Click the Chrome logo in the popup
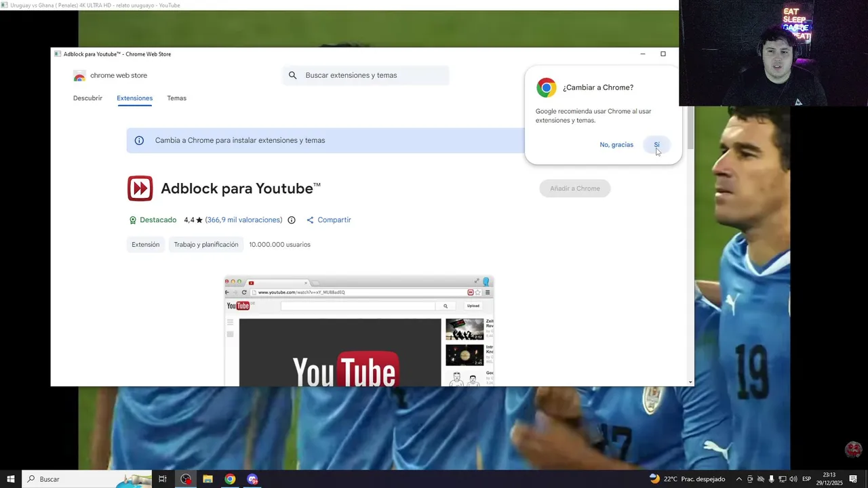 click(x=547, y=87)
